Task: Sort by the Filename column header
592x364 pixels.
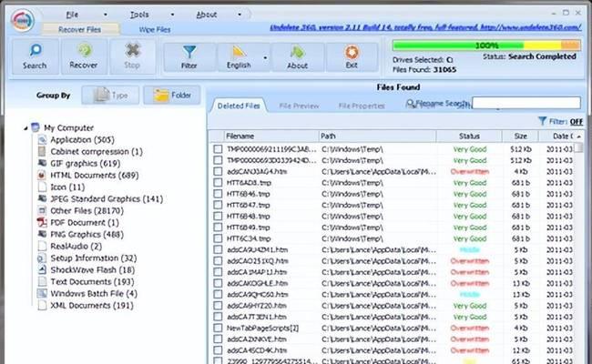Action: (x=270, y=136)
